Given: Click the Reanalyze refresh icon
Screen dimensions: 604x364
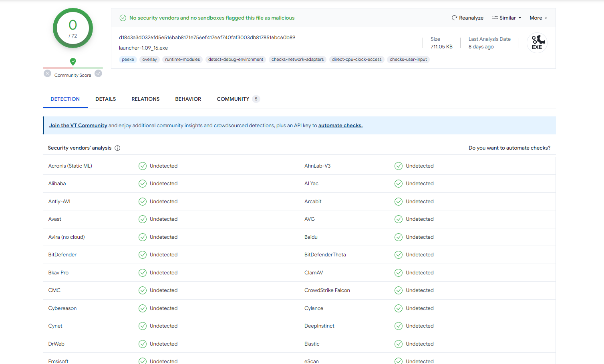Looking at the screenshot, I should coord(454,18).
